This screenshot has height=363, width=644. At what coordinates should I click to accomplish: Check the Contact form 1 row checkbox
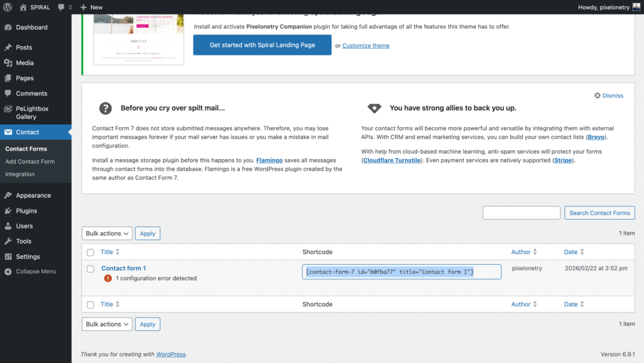[91, 269]
